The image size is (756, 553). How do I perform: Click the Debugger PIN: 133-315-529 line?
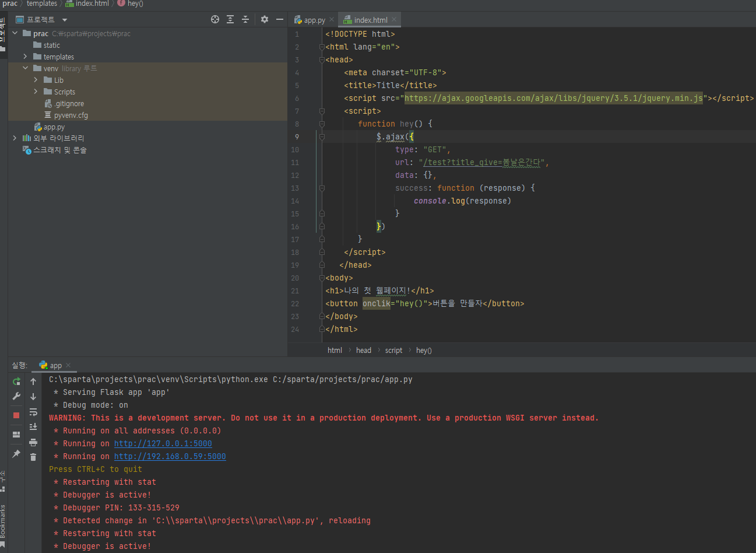point(117,508)
